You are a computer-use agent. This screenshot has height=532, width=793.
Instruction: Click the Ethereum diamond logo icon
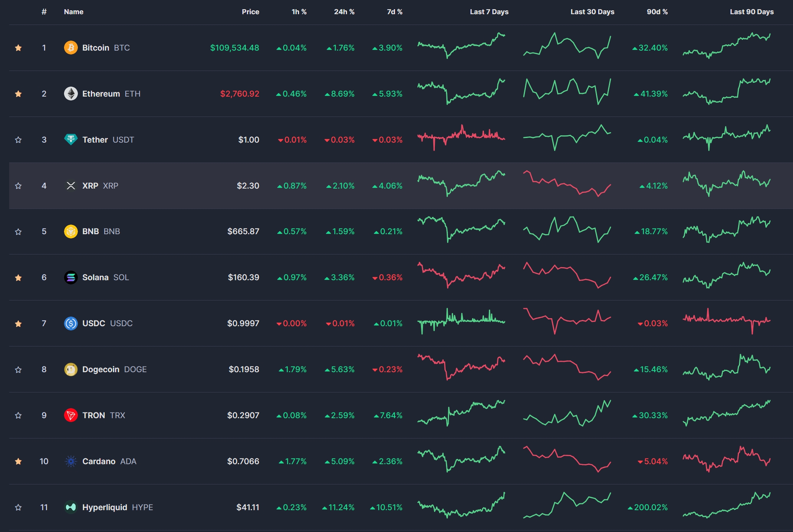click(71, 94)
